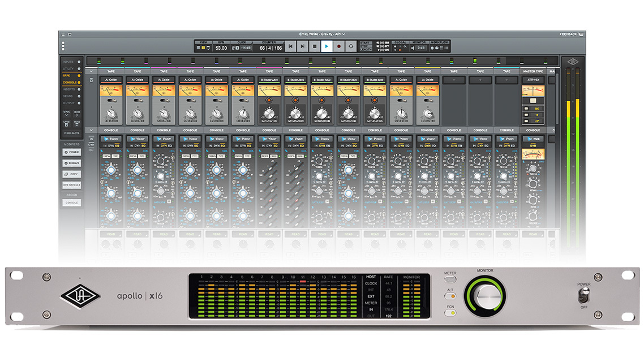Click the ASSIGN CONSOLE button

(72, 202)
